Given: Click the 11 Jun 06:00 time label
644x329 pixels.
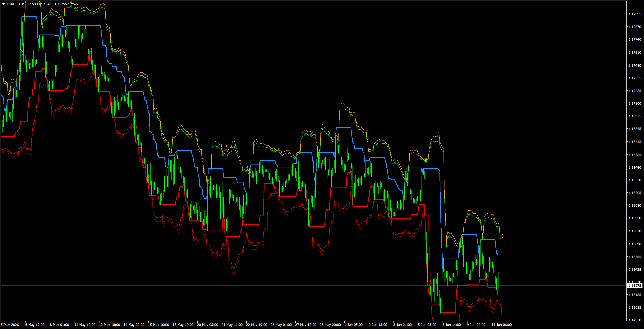Looking at the screenshot, I should (x=502, y=325).
